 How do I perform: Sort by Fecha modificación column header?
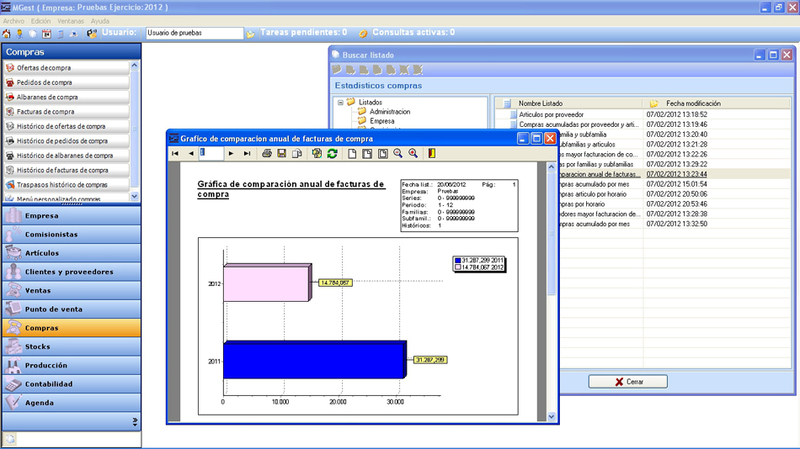(717, 104)
